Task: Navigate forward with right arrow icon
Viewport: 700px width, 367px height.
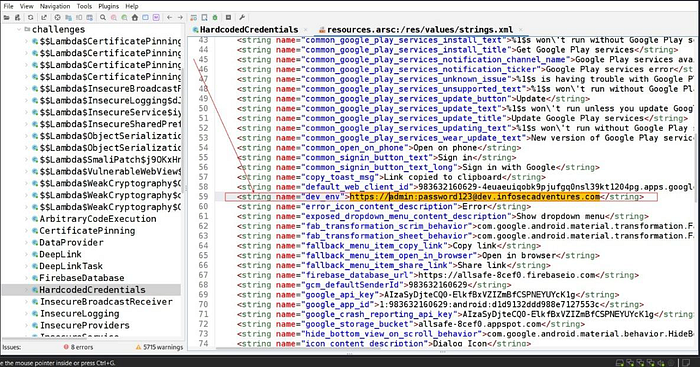Action: pos(180,17)
